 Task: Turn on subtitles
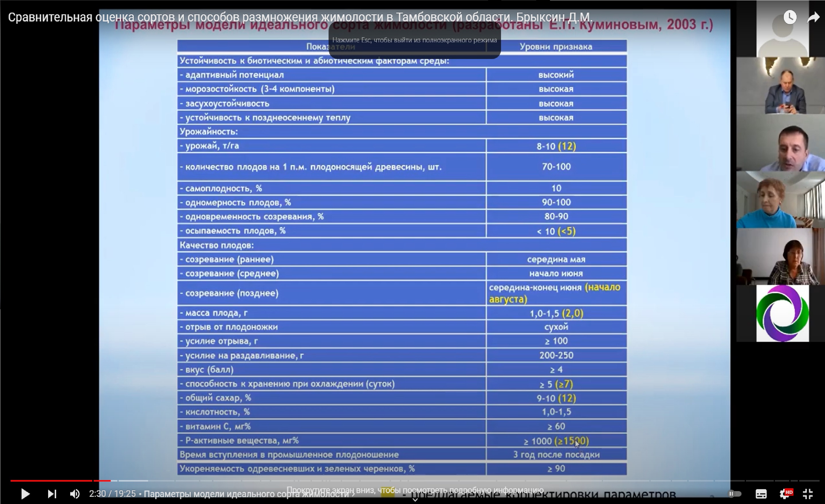click(761, 494)
